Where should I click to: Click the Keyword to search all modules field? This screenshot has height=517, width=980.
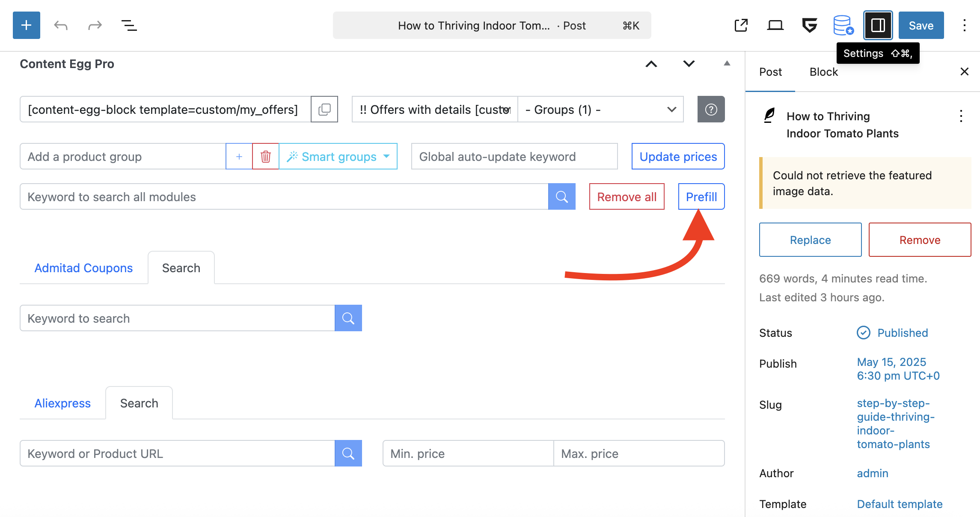coord(284,197)
